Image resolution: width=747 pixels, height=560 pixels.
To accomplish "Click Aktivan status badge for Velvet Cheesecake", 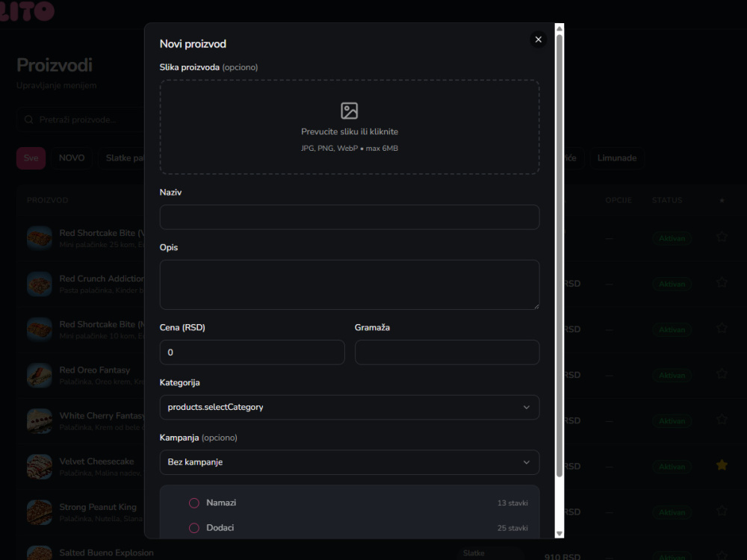I will point(672,467).
